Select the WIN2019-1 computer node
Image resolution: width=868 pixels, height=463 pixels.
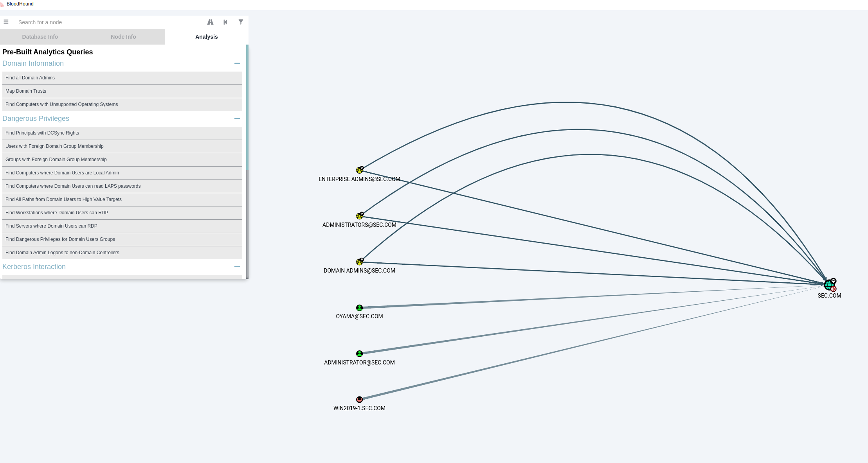click(x=359, y=399)
